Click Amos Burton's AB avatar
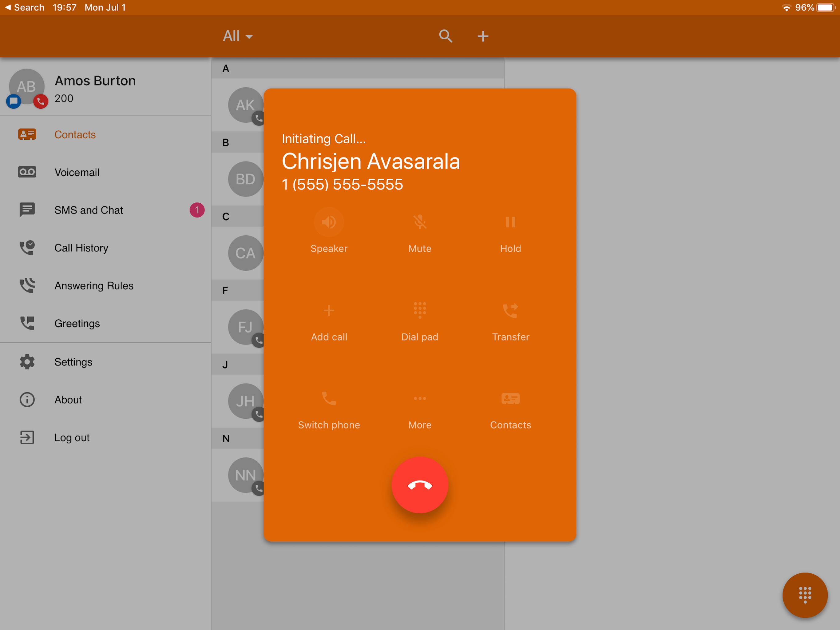 pyautogui.click(x=26, y=87)
